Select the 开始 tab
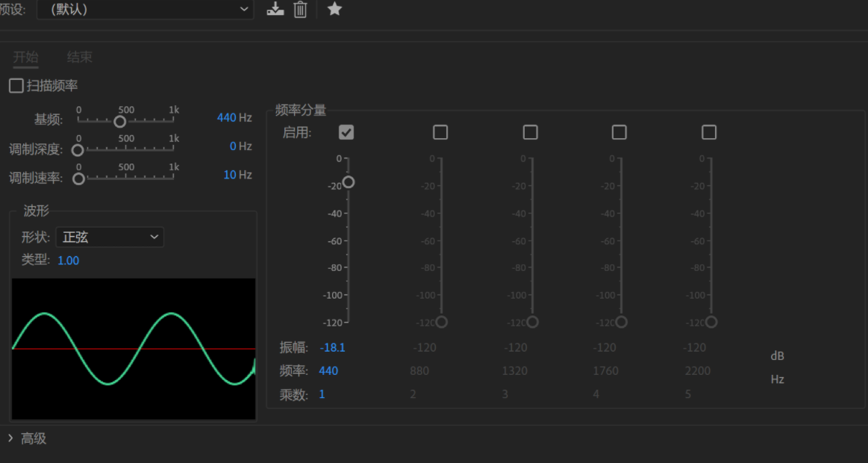868x463 pixels. tap(25, 57)
